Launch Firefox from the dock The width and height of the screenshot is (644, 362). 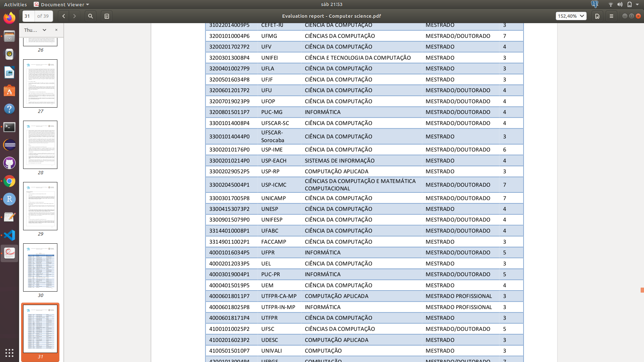9,18
